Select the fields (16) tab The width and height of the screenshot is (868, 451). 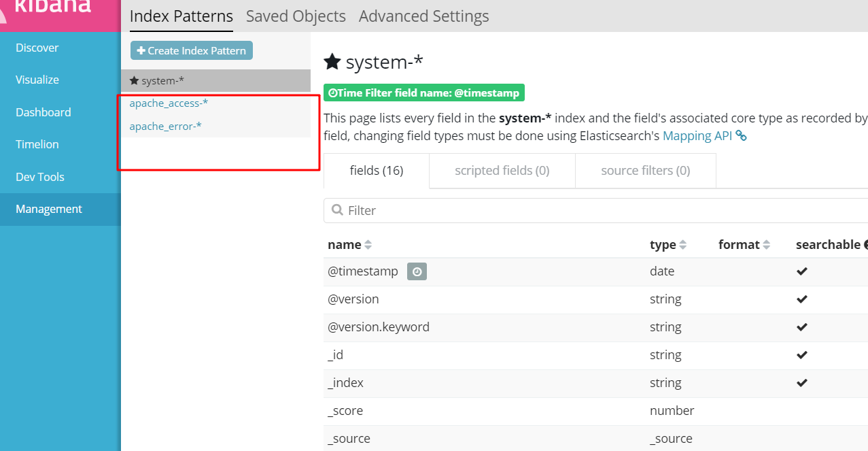pyautogui.click(x=377, y=171)
